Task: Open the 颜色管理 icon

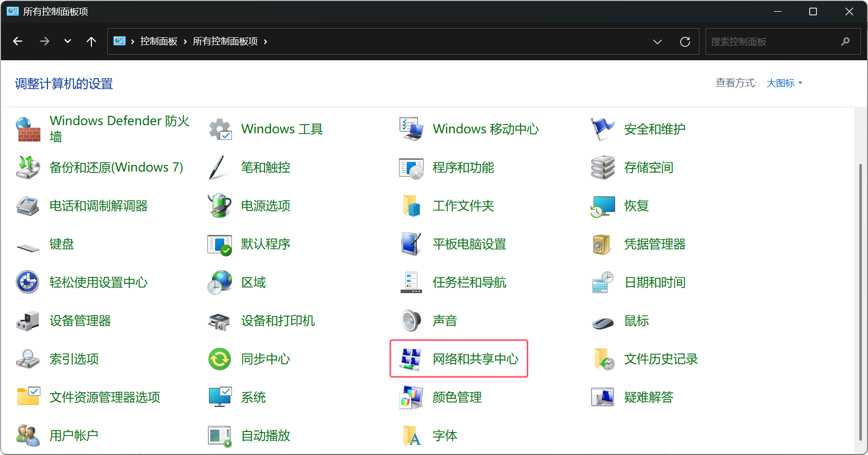Action: [x=411, y=397]
